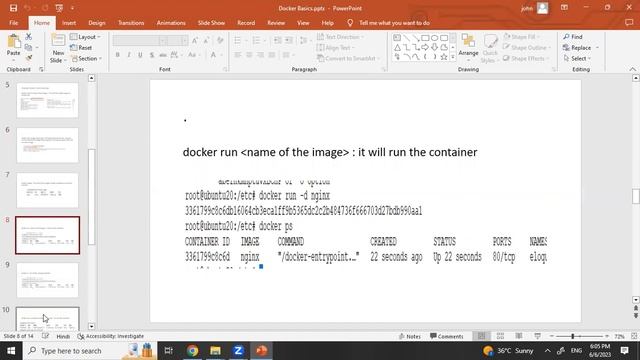The height and width of the screenshot is (360, 640).
Task: Toggle Strikethrough formatting
Action: click(x=163, y=55)
